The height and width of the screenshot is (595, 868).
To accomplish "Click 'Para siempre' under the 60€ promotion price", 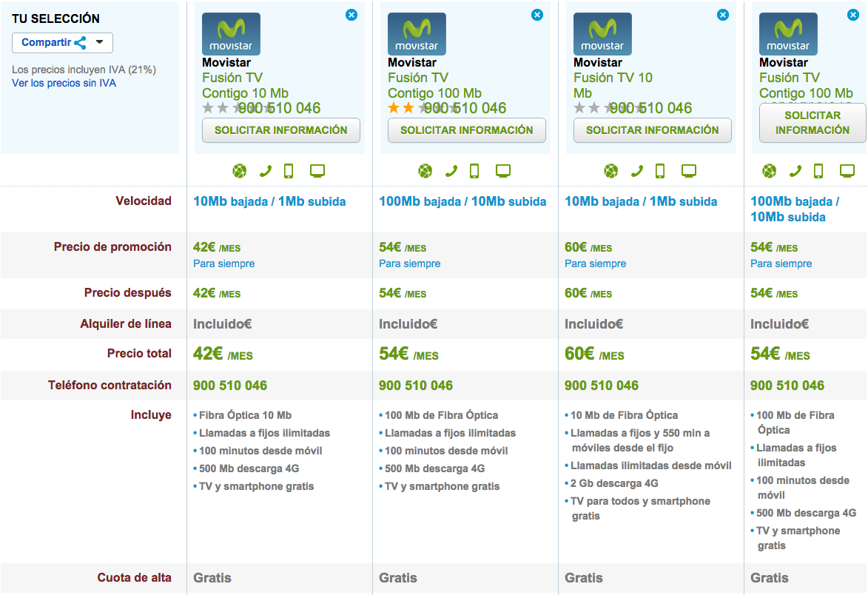I will 596,264.
